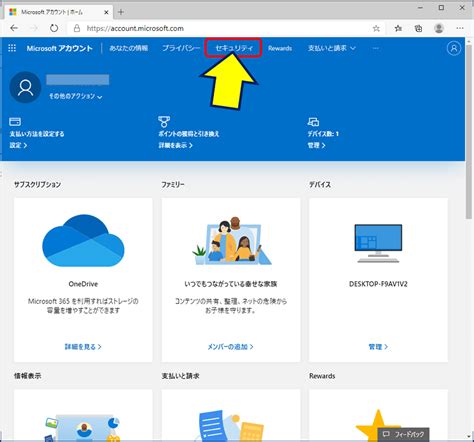Click the DESKTOP-F9AV1V2 device name
Image resolution: width=474 pixels, height=442 pixels.
[x=378, y=284]
